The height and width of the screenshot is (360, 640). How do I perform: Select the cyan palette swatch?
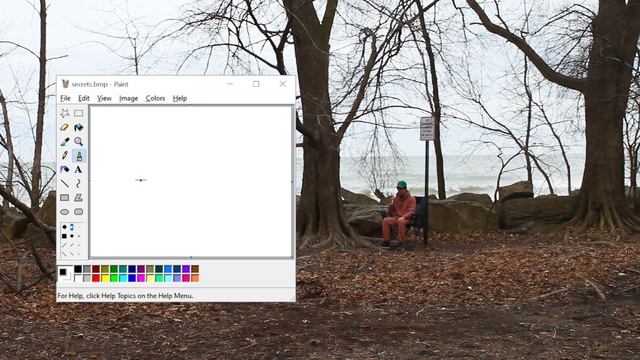click(123, 278)
